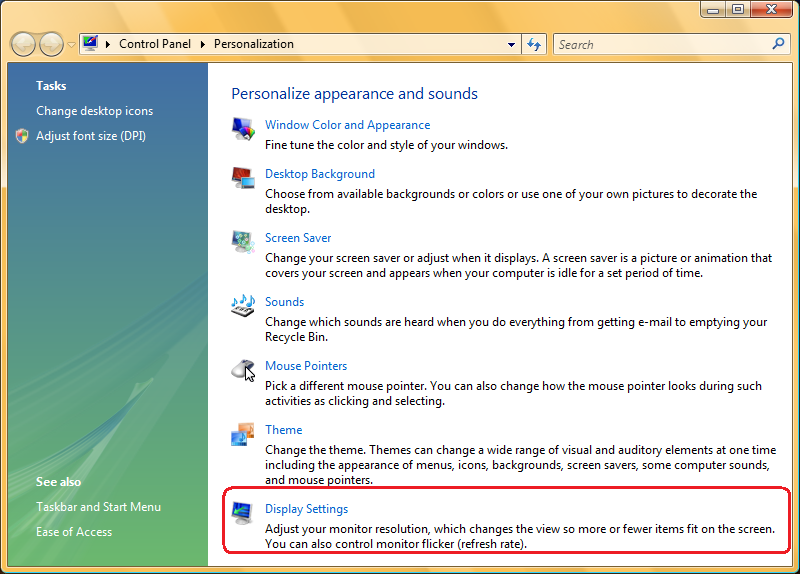Click the Display Settings monitor icon
The height and width of the screenshot is (574, 800).
(242, 513)
